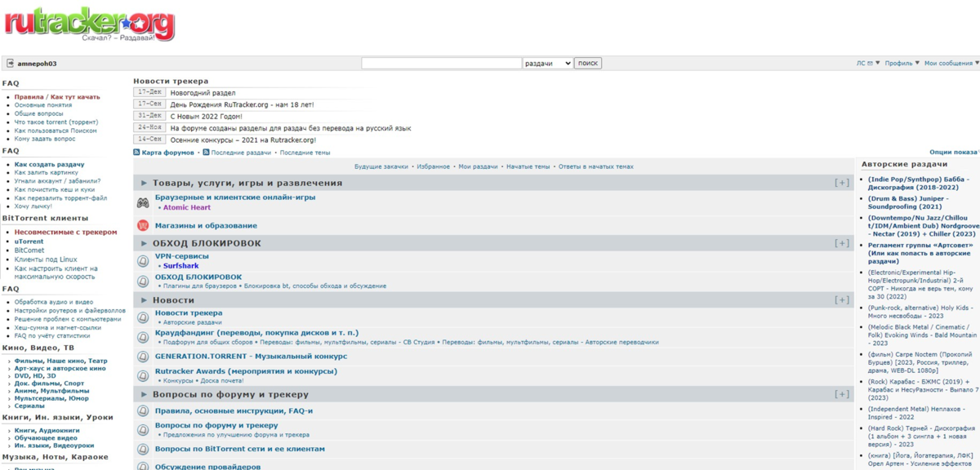The height and width of the screenshot is (470, 980).
Task: Click the forum icon beside Новости трекера
Action: (143, 317)
